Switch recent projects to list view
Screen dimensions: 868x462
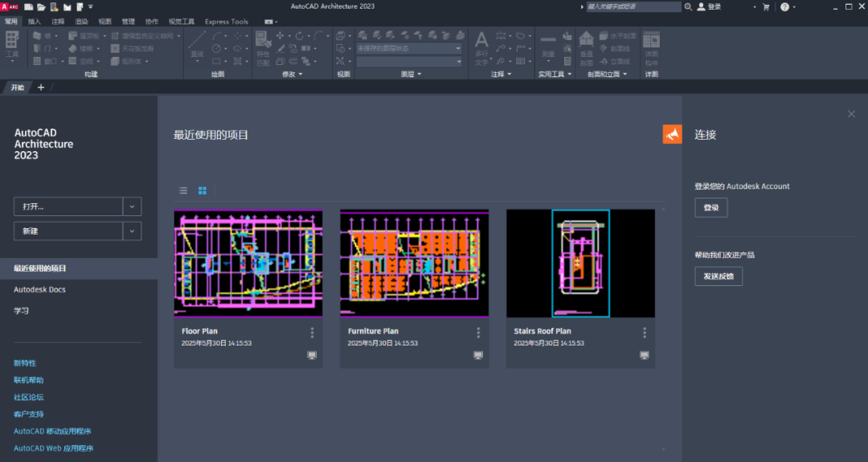[x=183, y=190]
